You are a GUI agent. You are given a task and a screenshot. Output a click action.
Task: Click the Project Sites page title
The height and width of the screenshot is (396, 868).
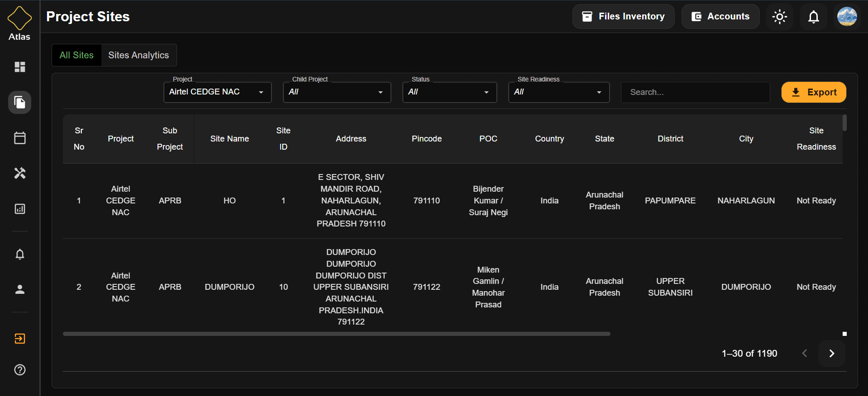[x=88, y=17]
